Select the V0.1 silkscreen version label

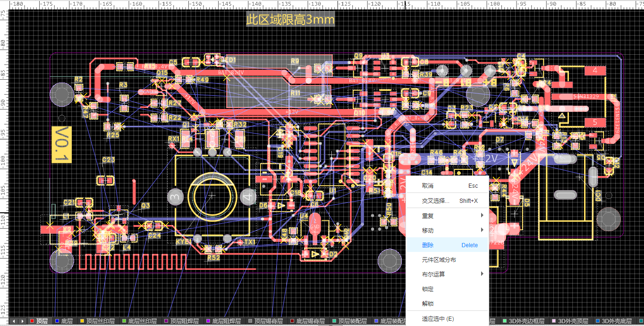(x=61, y=144)
